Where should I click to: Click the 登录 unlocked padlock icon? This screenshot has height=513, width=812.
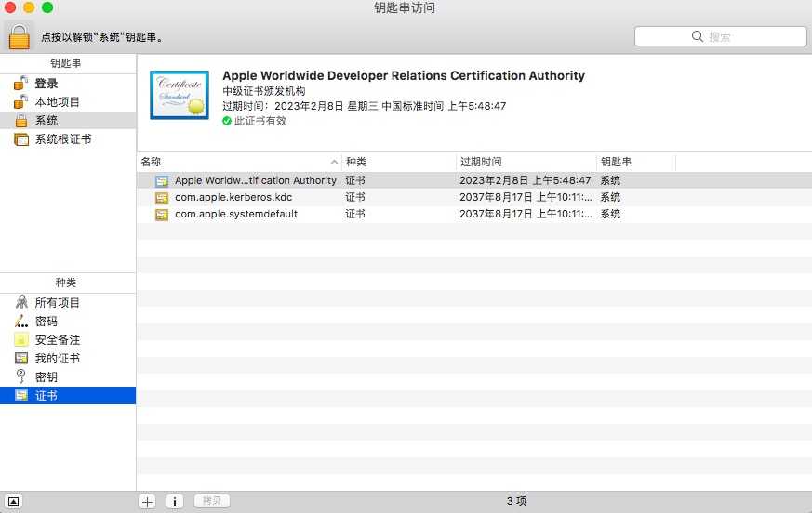pyautogui.click(x=20, y=83)
